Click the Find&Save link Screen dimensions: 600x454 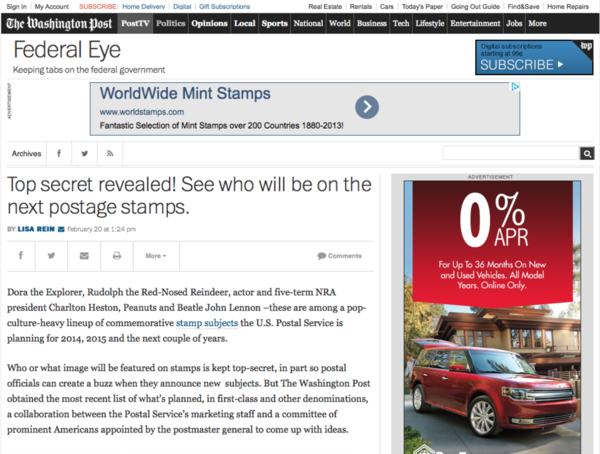click(x=523, y=7)
